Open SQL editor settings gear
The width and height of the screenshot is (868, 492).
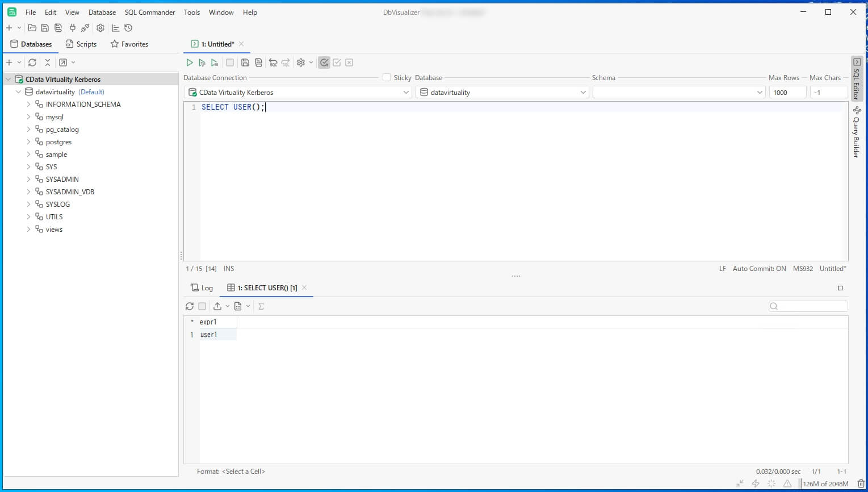[x=301, y=62]
